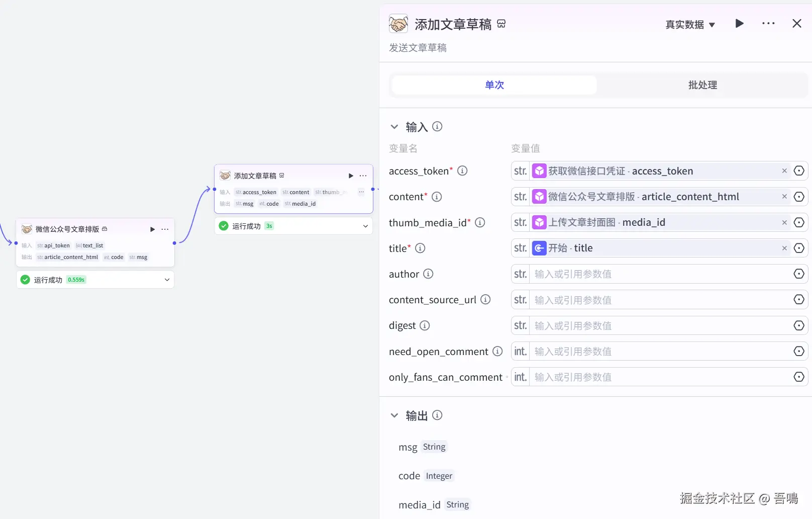This screenshot has width=812, height=519.
Task: Select the 添加文章草稿 node title on canvas
Action: tap(255, 176)
